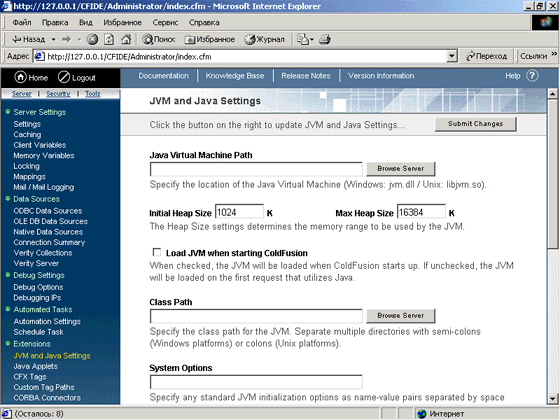This screenshot has height=420, width=560.
Task: Open the Knowledge Base link
Action: coord(235,76)
